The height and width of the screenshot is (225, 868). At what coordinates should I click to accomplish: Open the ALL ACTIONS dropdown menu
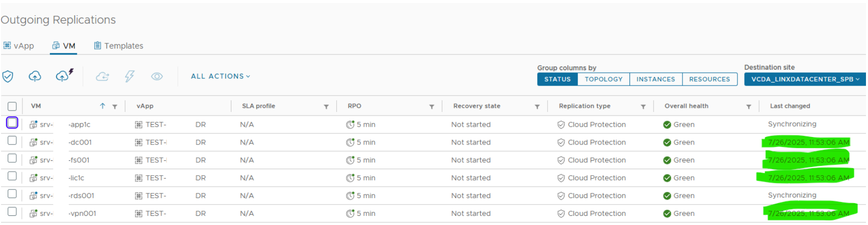coord(220,76)
